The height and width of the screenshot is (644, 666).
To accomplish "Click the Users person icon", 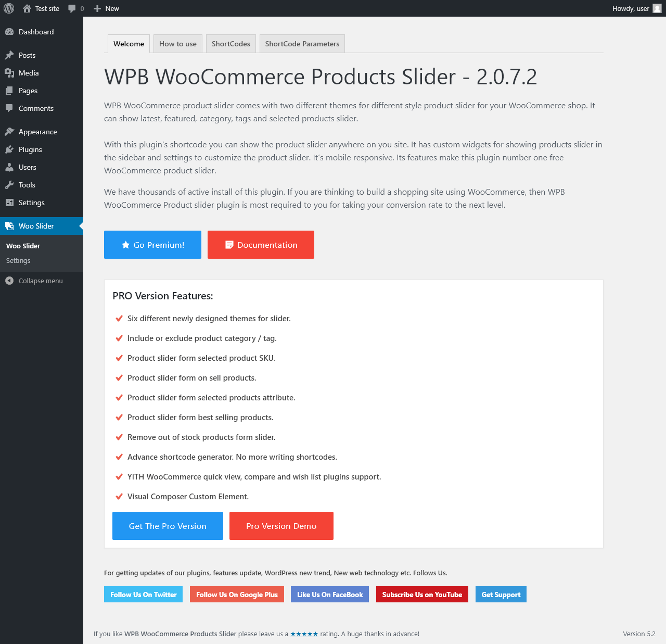I will tap(9, 167).
